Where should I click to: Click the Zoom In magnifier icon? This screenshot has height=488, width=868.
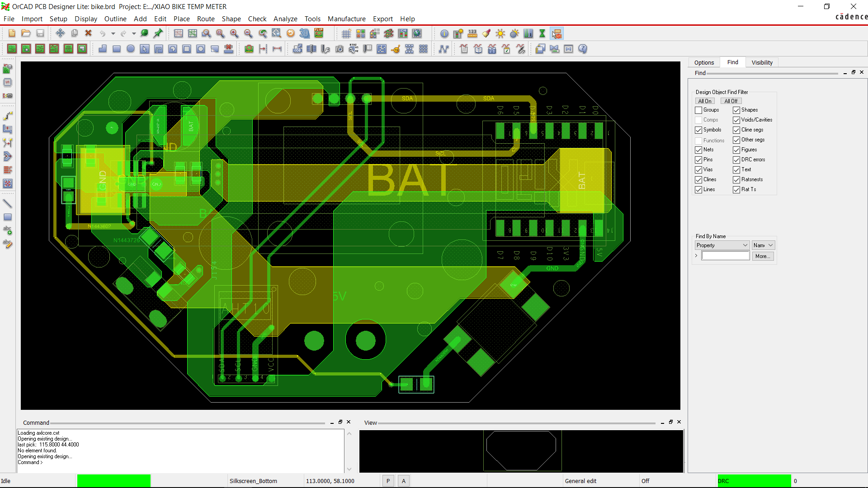234,33
